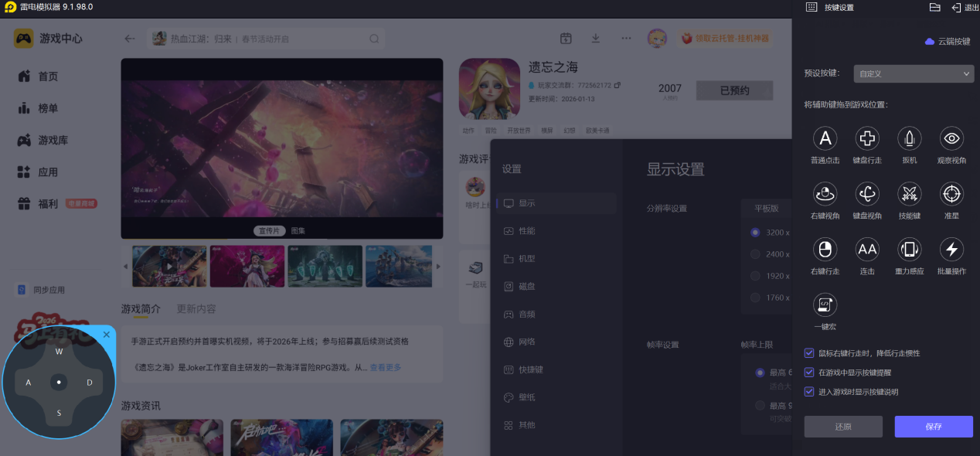Click the user avatar in top bar
This screenshot has height=456, width=980.
coord(657,38)
